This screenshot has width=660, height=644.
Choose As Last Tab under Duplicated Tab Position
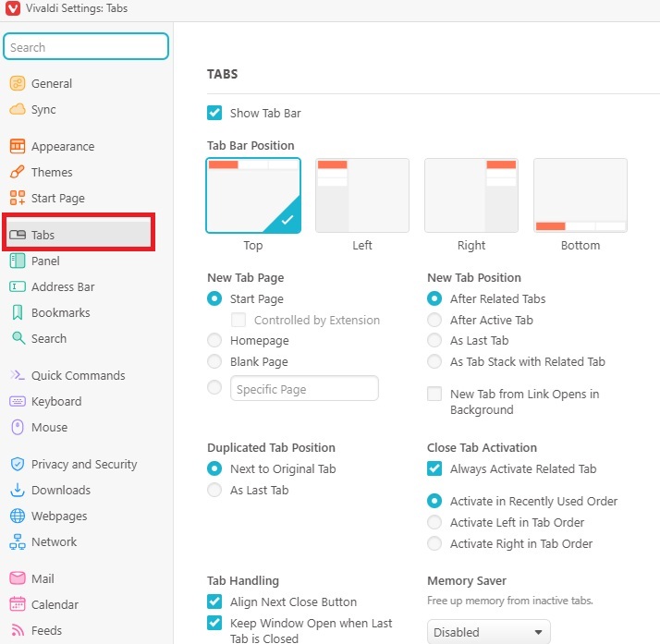click(214, 490)
